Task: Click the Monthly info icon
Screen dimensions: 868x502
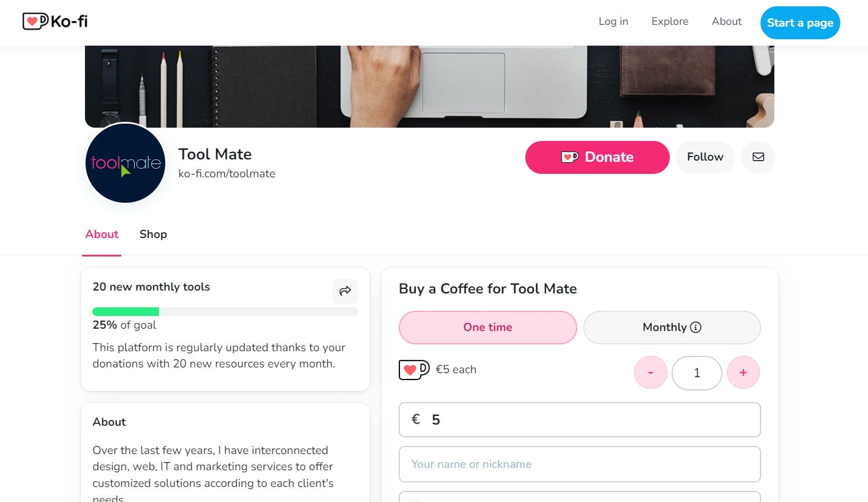Action: click(x=696, y=328)
